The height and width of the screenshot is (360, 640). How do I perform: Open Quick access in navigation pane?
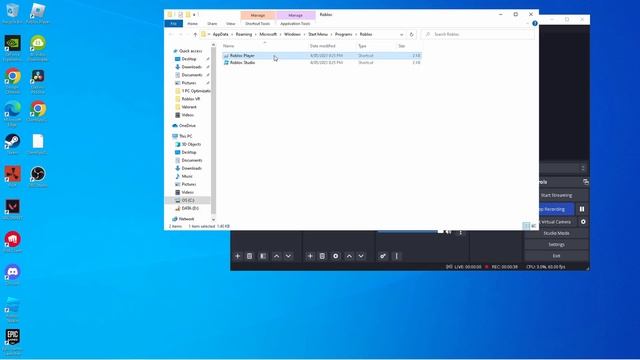[x=190, y=51]
